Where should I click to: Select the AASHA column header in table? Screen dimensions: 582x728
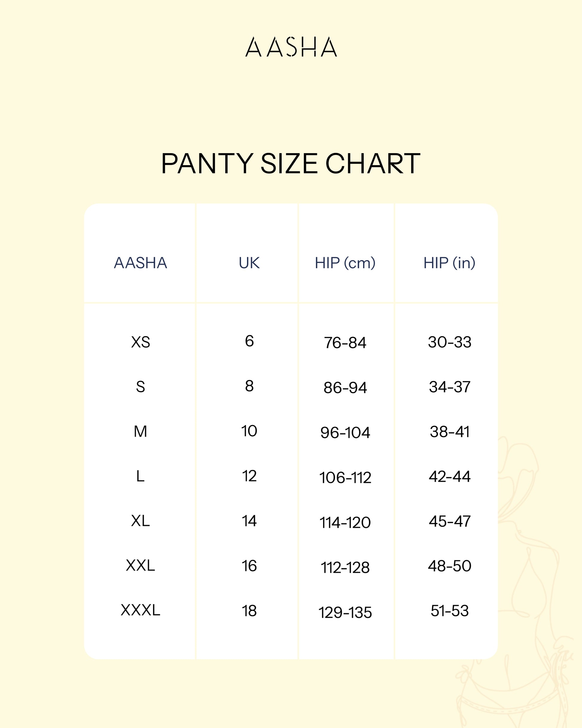141,263
